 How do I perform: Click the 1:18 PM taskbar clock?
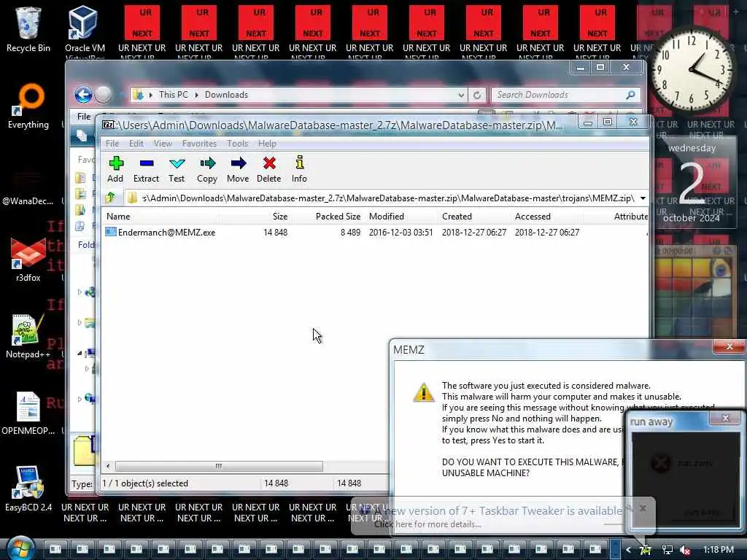coord(719,550)
